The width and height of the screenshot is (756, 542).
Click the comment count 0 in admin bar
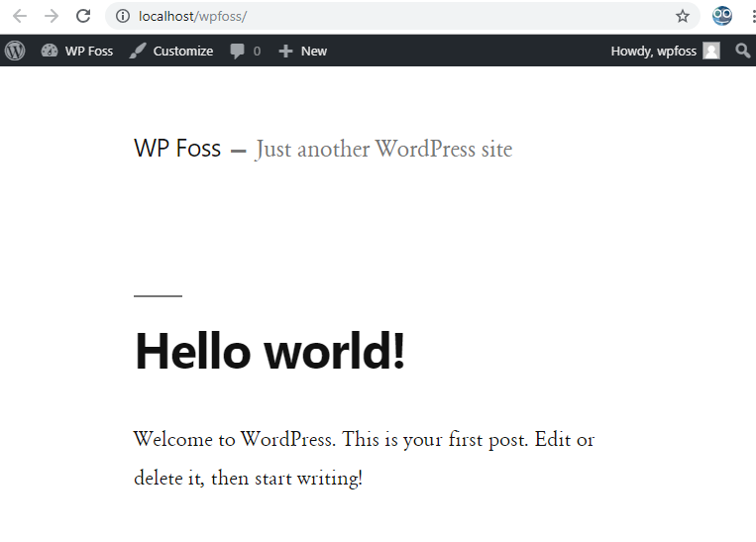point(257,52)
